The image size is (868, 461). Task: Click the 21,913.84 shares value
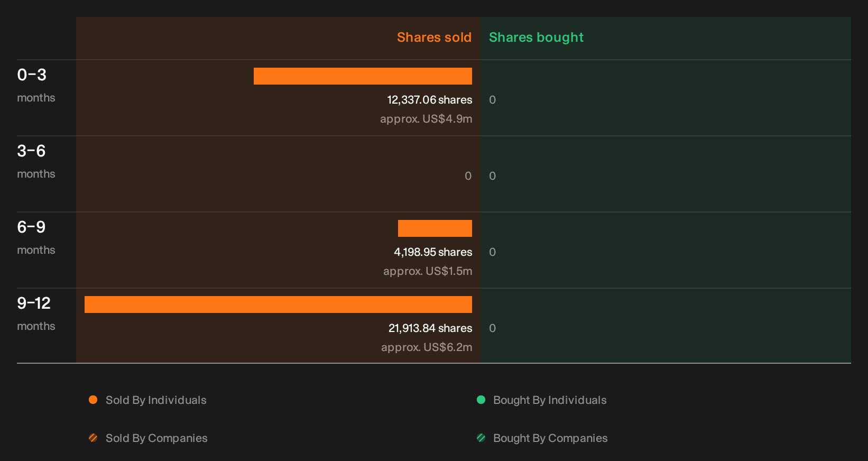[x=430, y=328]
